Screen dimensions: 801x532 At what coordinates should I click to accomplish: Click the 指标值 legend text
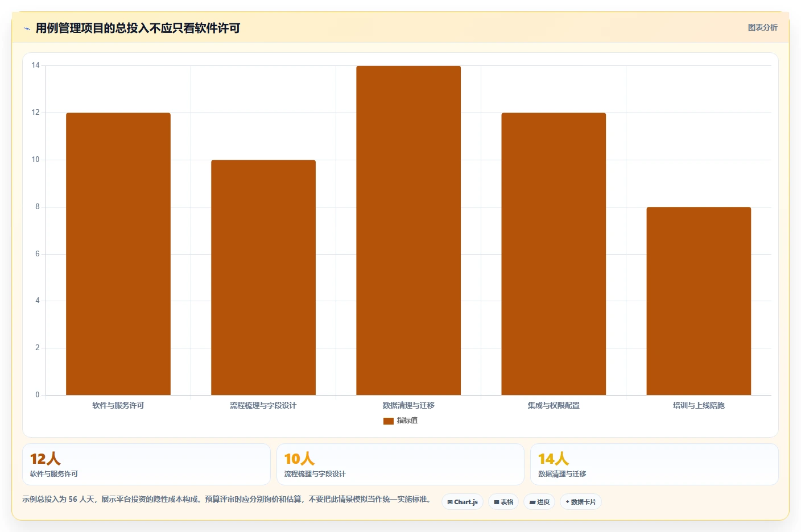407,421
